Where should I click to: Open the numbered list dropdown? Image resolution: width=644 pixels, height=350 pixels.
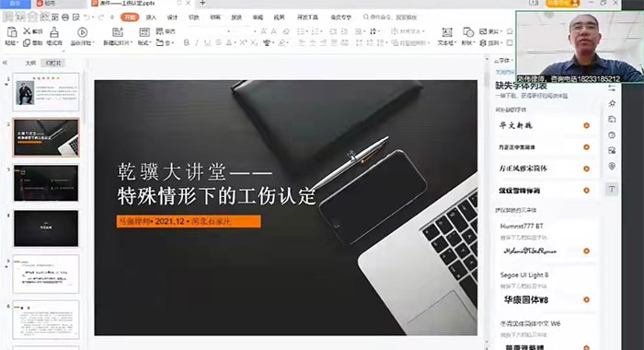point(321,31)
